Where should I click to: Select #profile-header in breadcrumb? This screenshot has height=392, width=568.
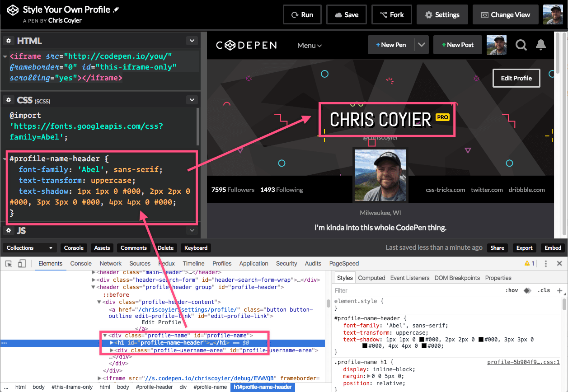click(154, 387)
